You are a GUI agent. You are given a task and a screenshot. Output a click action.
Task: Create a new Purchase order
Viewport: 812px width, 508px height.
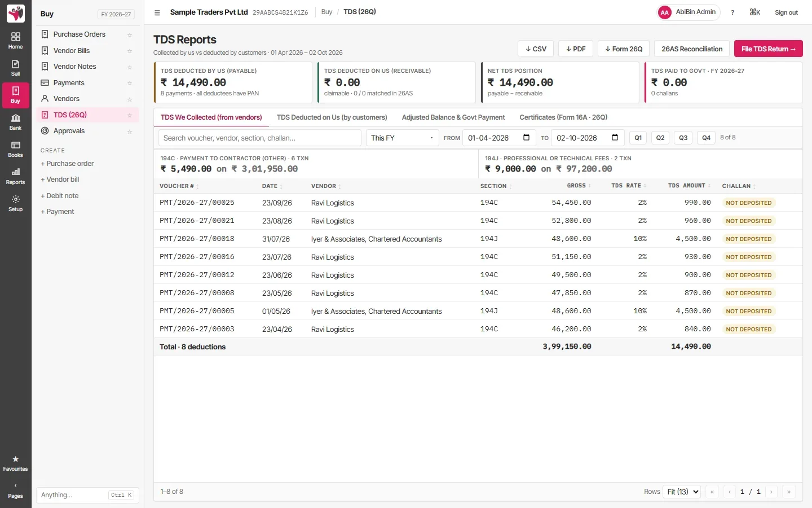67,164
